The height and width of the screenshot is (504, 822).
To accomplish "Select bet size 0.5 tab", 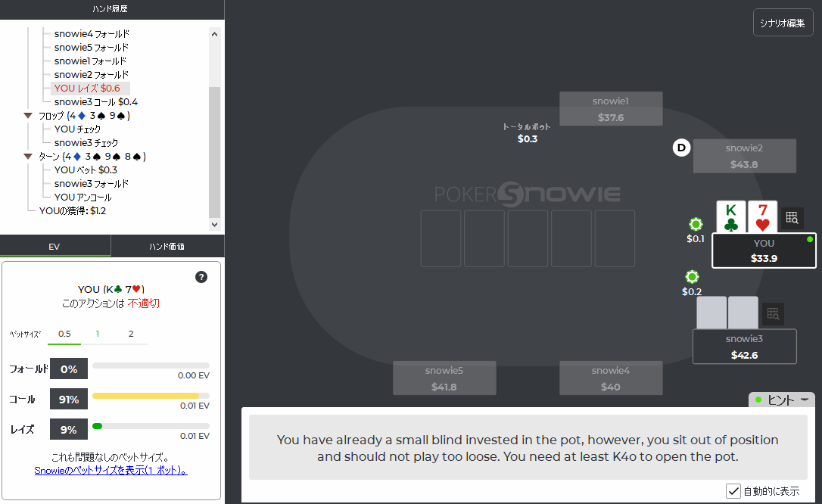I will (x=64, y=334).
